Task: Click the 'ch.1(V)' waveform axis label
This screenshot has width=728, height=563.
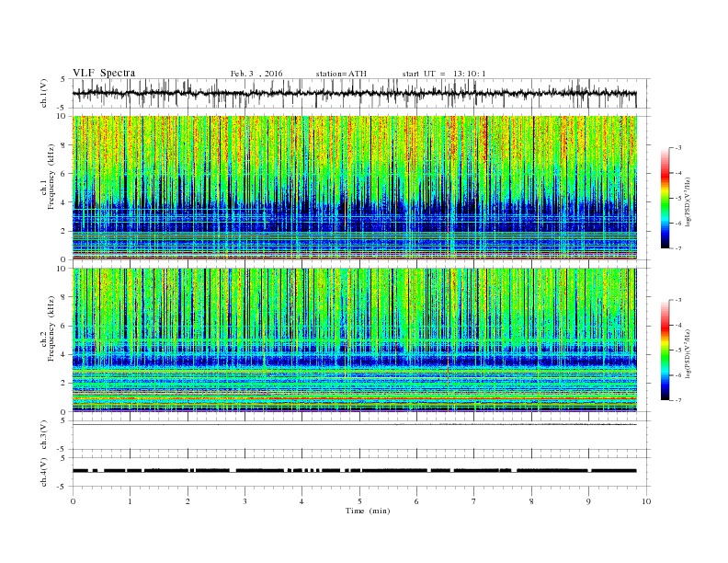Action: (44, 93)
